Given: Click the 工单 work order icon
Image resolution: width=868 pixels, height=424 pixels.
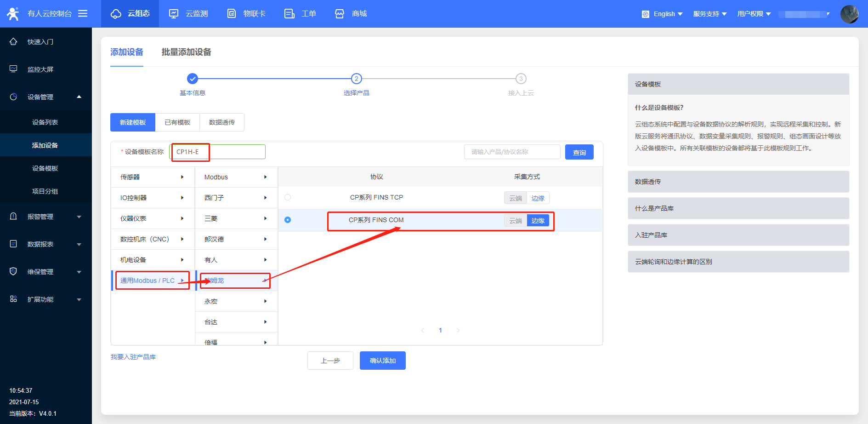Looking at the screenshot, I should [289, 14].
